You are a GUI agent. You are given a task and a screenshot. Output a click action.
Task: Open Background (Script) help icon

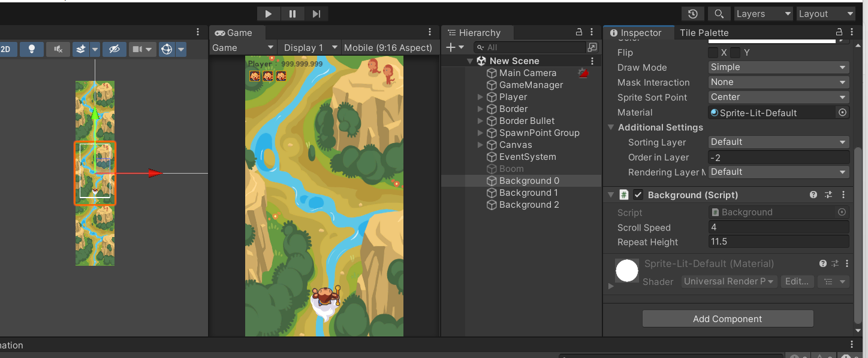point(813,195)
